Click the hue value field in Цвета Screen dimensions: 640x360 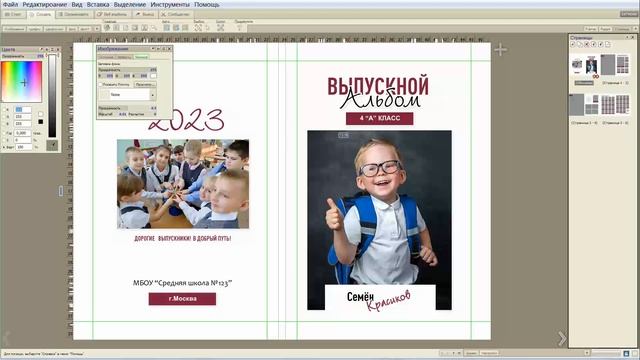(x=23, y=133)
